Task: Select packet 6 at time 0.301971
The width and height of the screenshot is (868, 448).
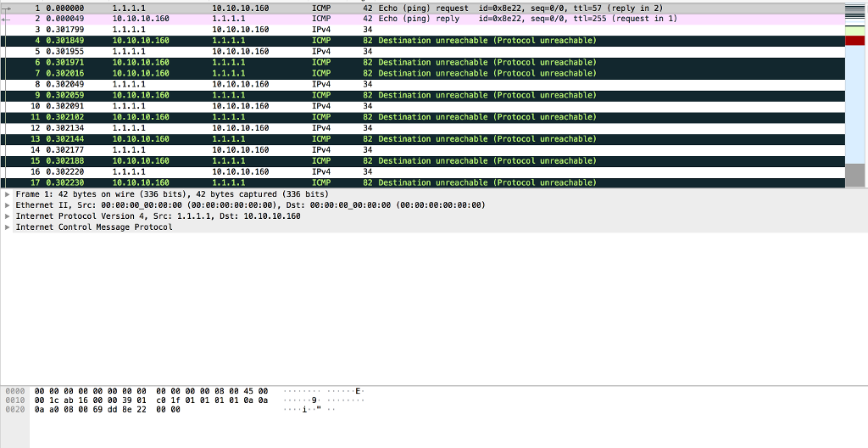Action: point(423,63)
